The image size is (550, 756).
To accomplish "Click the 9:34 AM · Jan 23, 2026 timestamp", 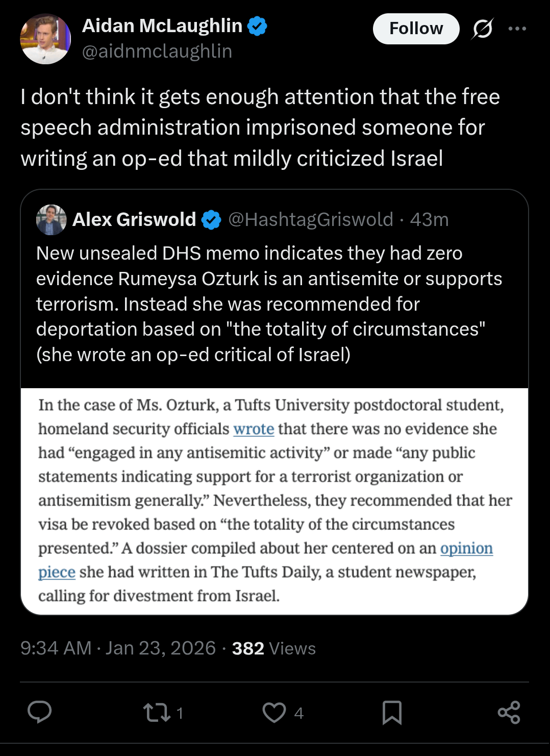I will coord(118,648).
